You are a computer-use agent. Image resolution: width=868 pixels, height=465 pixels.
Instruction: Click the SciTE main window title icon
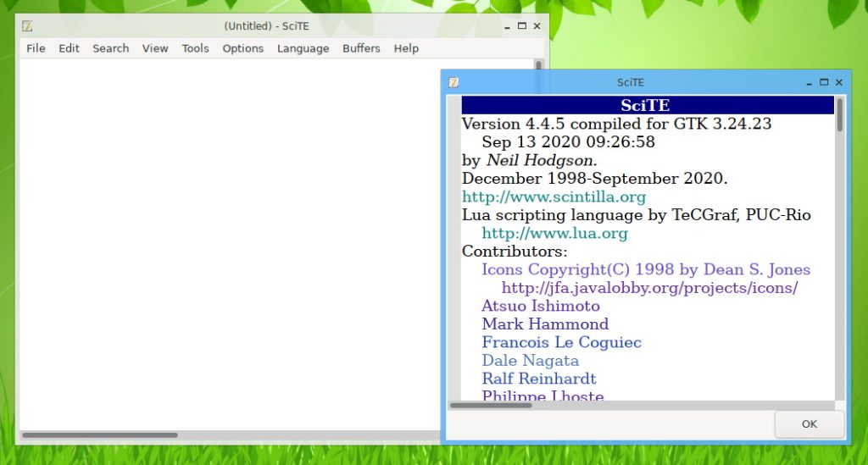coord(27,26)
